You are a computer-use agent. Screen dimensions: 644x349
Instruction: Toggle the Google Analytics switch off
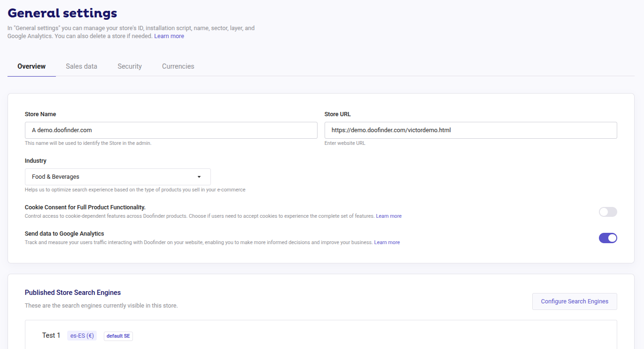(608, 238)
